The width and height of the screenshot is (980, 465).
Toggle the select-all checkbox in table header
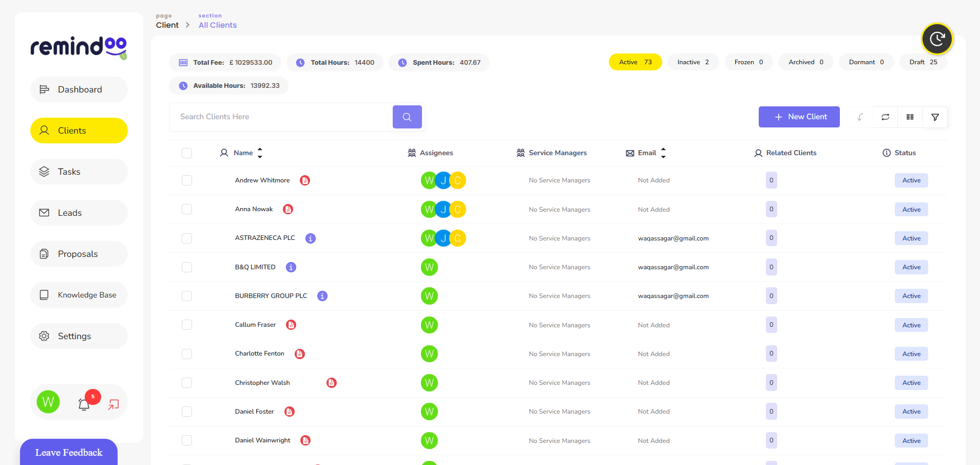(187, 153)
